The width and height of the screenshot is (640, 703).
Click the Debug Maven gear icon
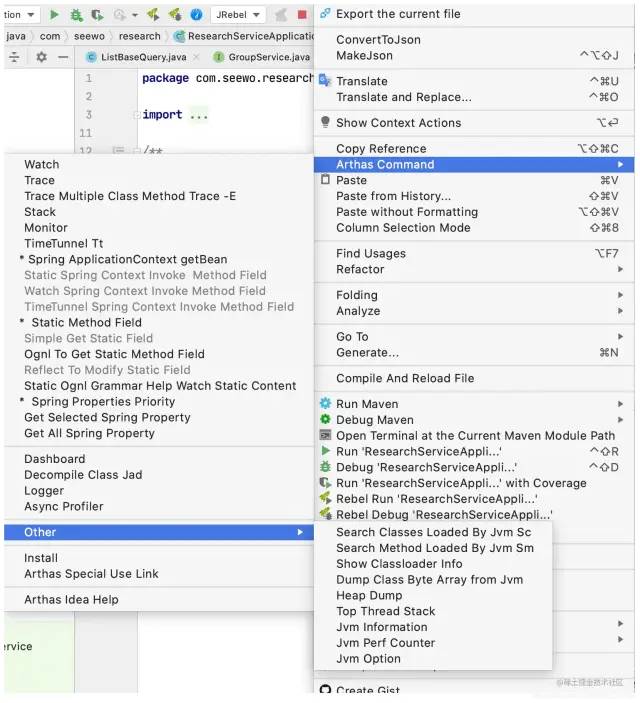(325, 419)
